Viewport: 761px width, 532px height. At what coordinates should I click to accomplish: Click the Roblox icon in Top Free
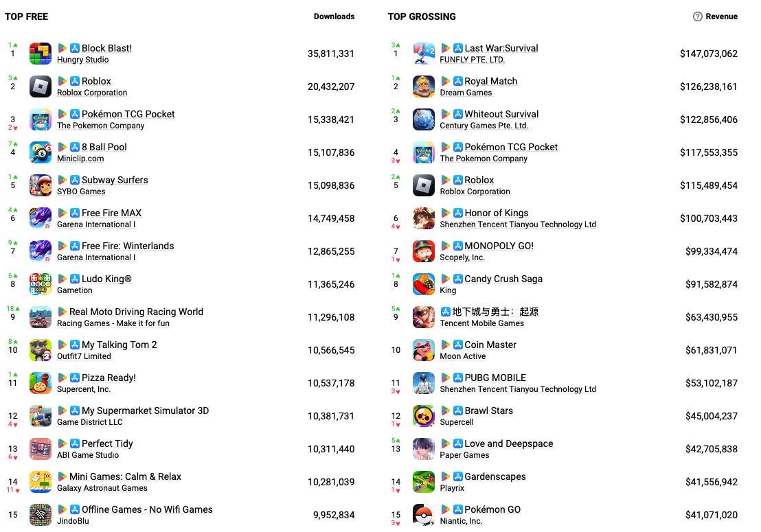coord(41,86)
